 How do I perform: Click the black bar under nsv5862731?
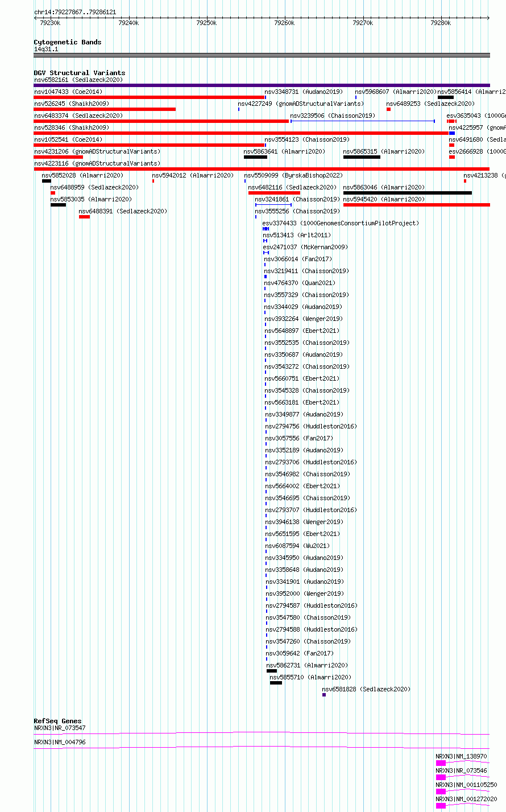coord(272,671)
